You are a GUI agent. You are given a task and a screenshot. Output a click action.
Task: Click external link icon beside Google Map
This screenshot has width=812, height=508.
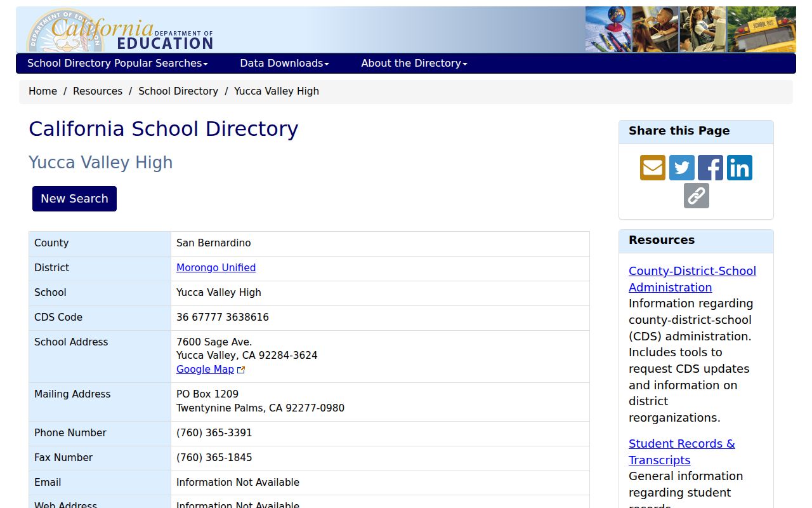tap(241, 370)
